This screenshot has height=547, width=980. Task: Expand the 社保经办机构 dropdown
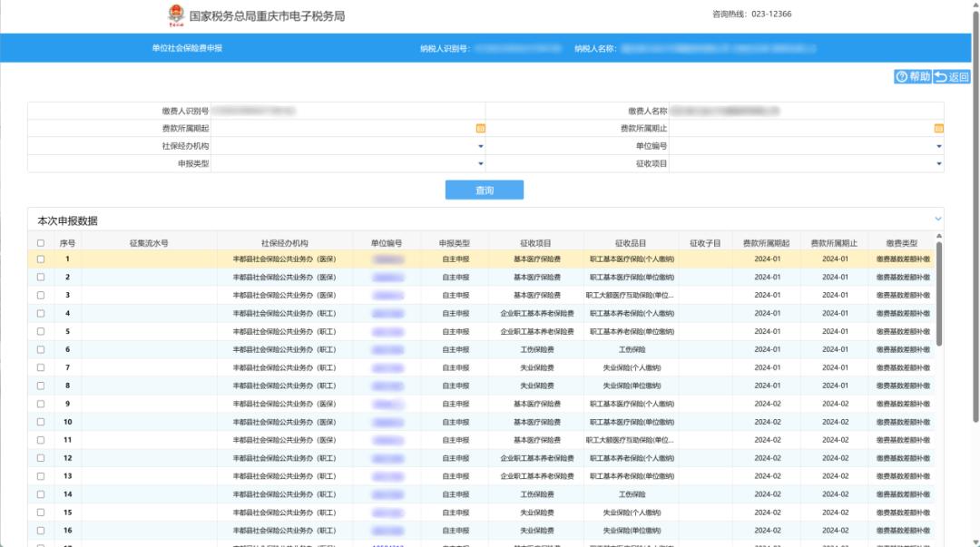(480, 146)
